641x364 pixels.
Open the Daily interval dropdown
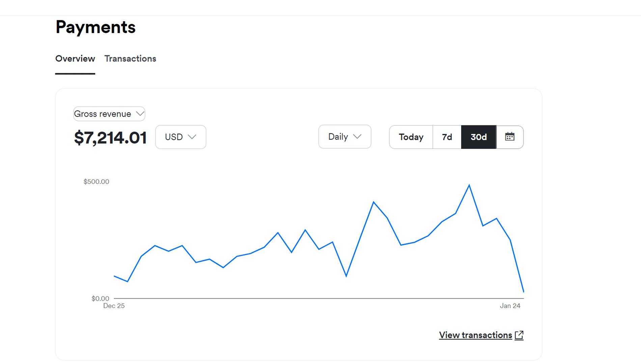344,136
